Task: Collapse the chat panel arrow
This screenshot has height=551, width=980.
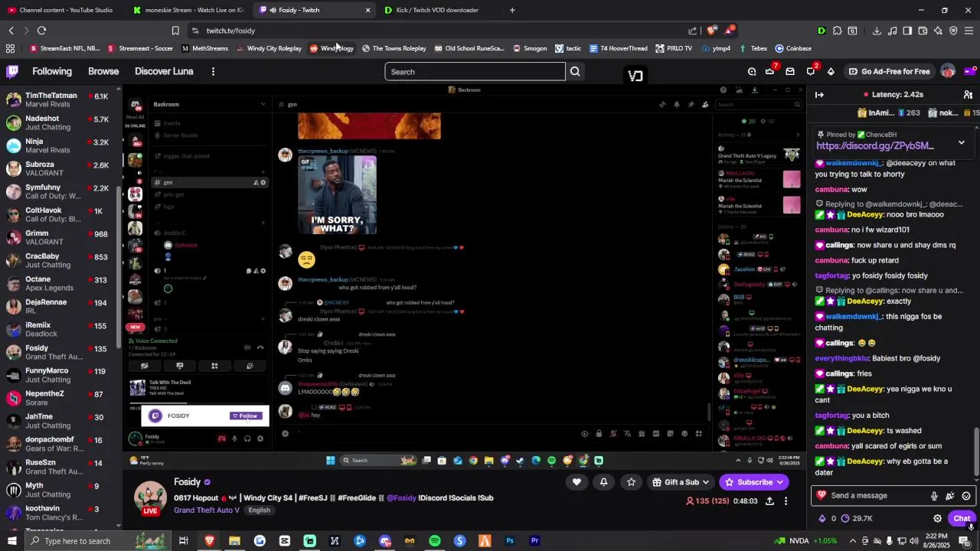Action: [819, 95]
